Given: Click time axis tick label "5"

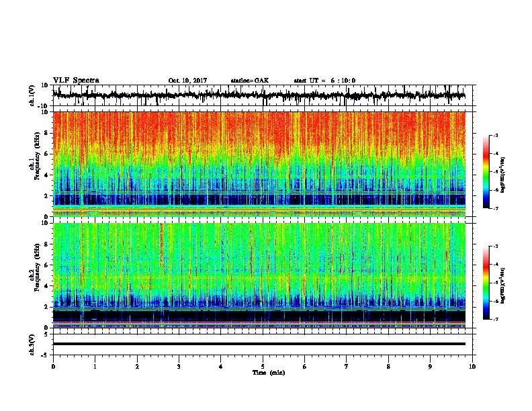Looking at the screenshot, I should pos(263,367).
